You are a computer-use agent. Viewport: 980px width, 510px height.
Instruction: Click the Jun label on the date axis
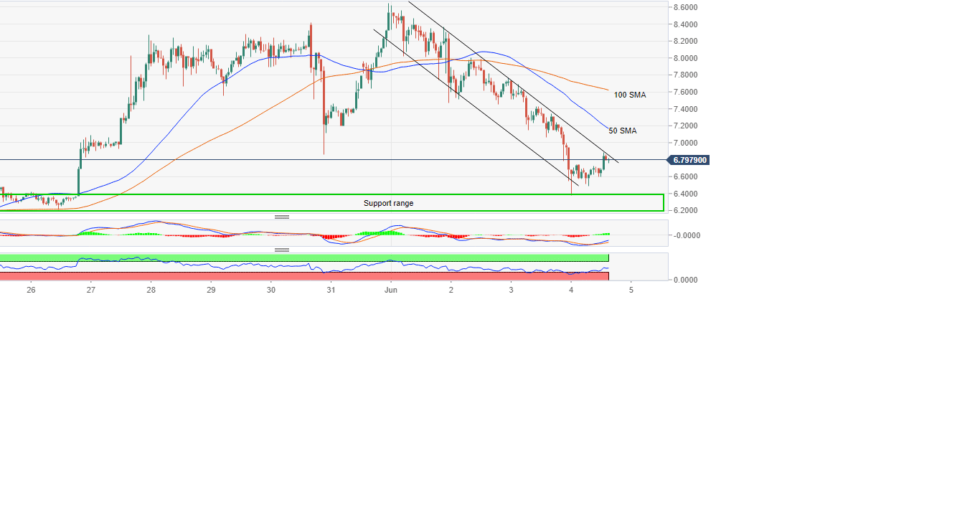[391, 291]
